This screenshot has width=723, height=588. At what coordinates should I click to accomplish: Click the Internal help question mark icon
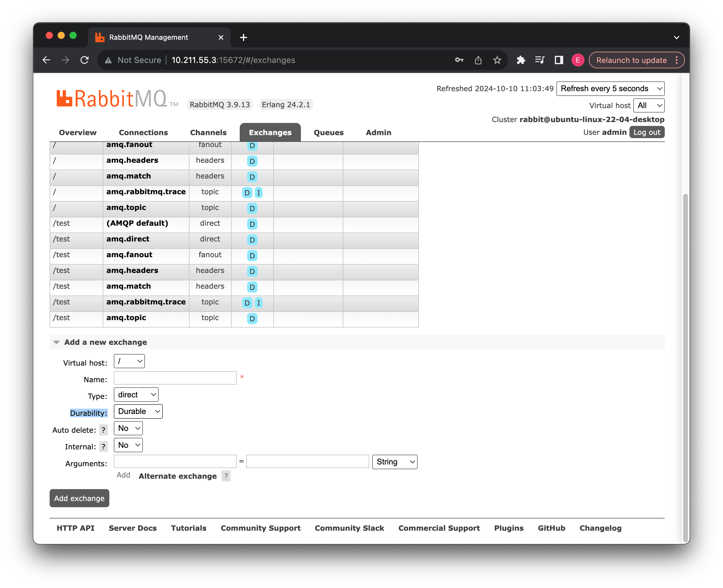(103, 446)
